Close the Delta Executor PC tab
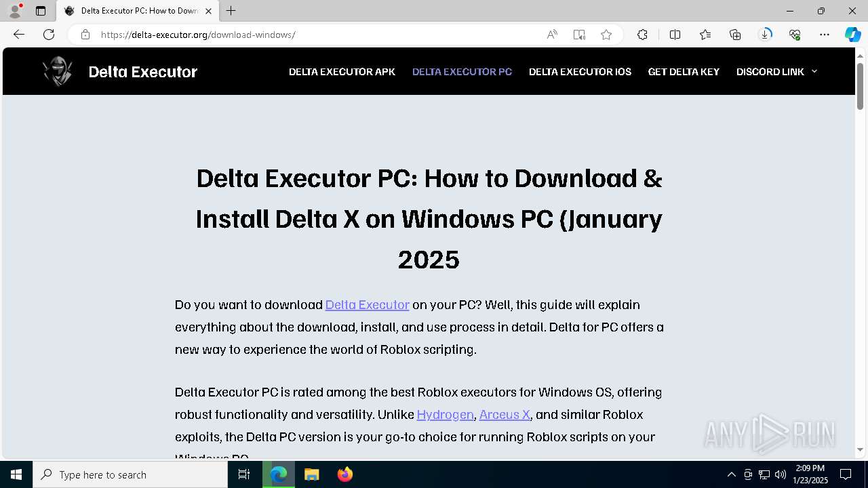Viewport: 868px width, 488px height. click(209, 11)
